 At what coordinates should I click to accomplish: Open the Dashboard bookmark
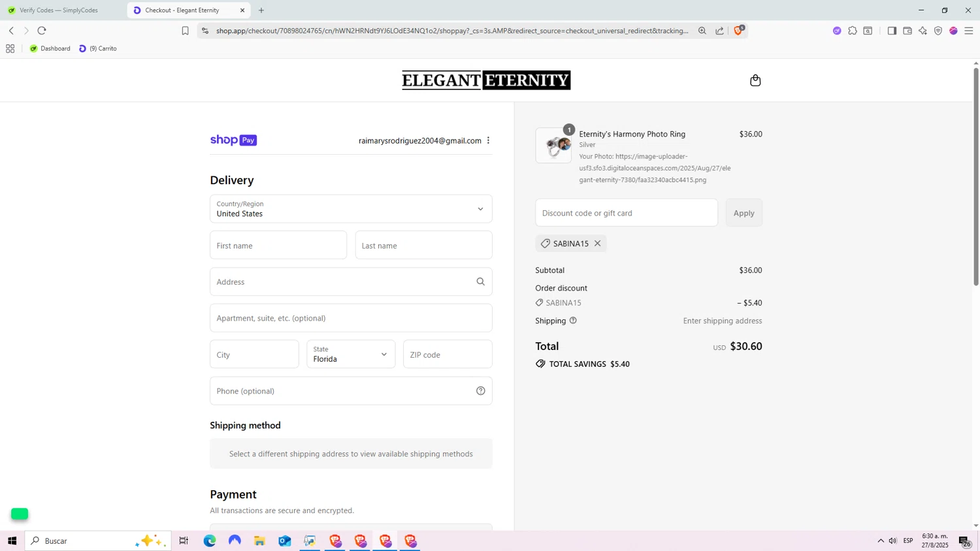[x=50, y=48]
